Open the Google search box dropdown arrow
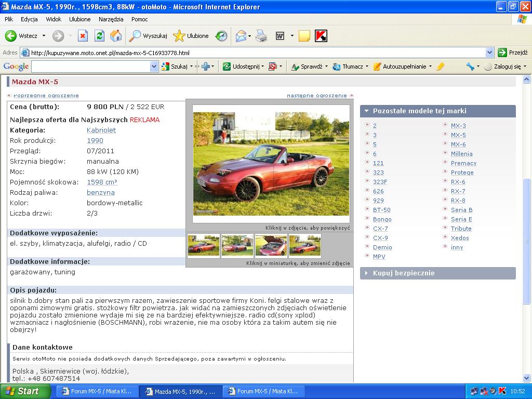This screenshot has width=532, height=399. click(154, 66)
